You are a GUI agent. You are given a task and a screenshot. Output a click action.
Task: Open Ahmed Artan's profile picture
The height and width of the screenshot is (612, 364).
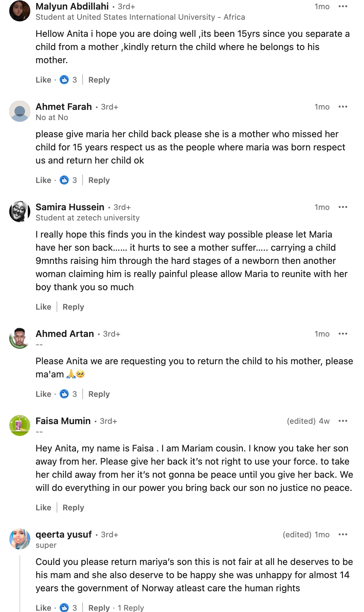[20, 338]
